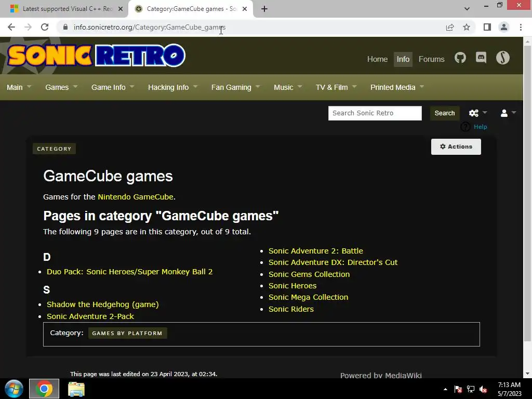Open the Sonic Heroes link
The image size is (532, 399).
point(292,286)
